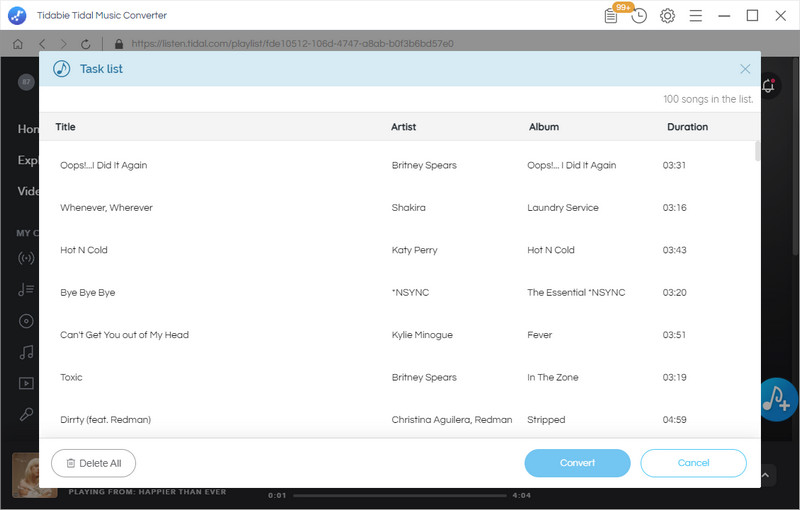Click the user avatar in Tidal sidebar

(26, 82)
